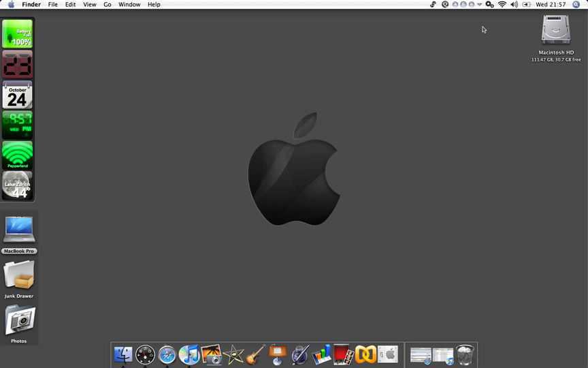
Task: Open the View menu
Action: tap(90, 5)
